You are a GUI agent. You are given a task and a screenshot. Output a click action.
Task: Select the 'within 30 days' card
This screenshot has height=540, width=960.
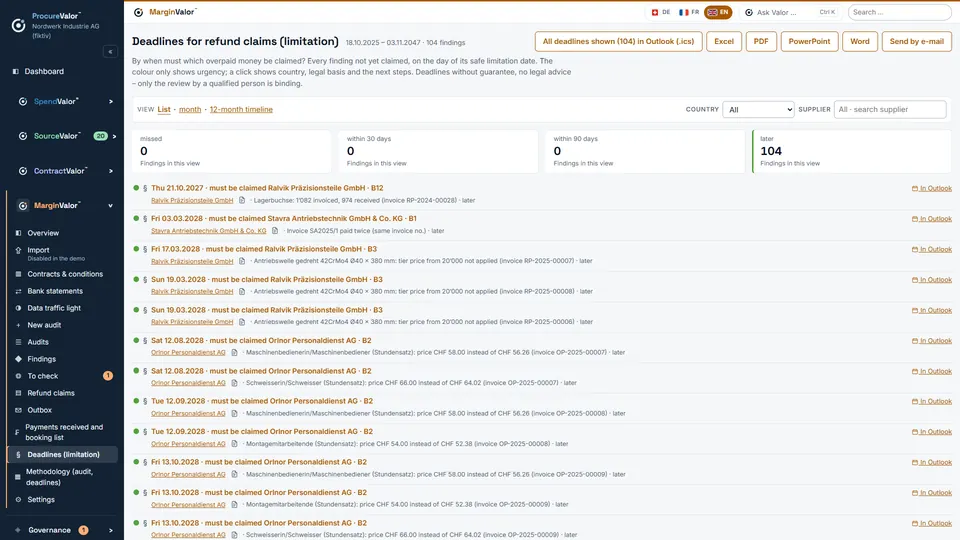pos(438,151)
